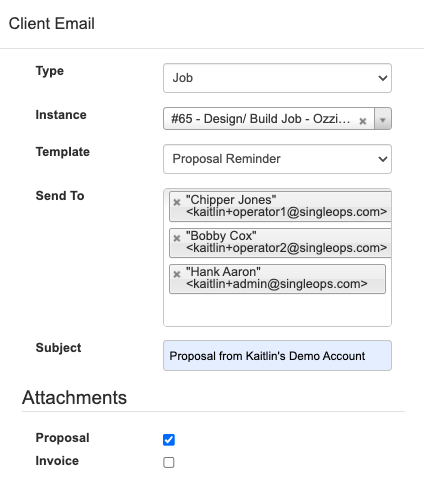Click the Send To field label
The image size is (424, 487).
pos(60,196)
